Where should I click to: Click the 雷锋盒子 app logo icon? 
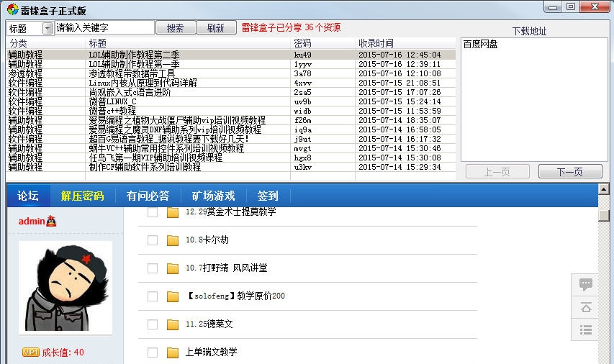13,9
